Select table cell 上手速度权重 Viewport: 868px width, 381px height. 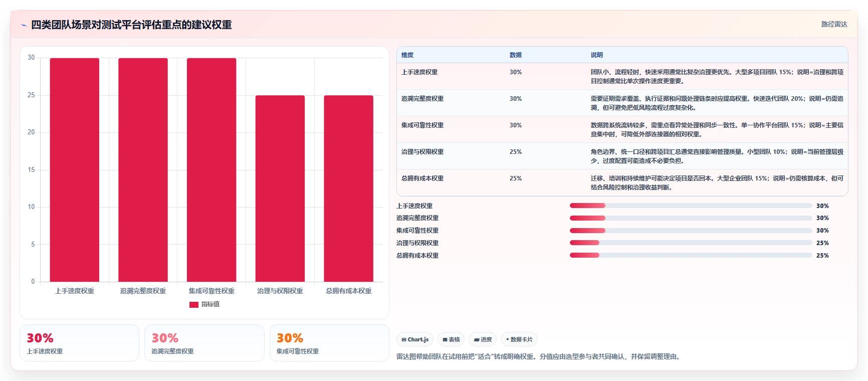click(419, 72)
